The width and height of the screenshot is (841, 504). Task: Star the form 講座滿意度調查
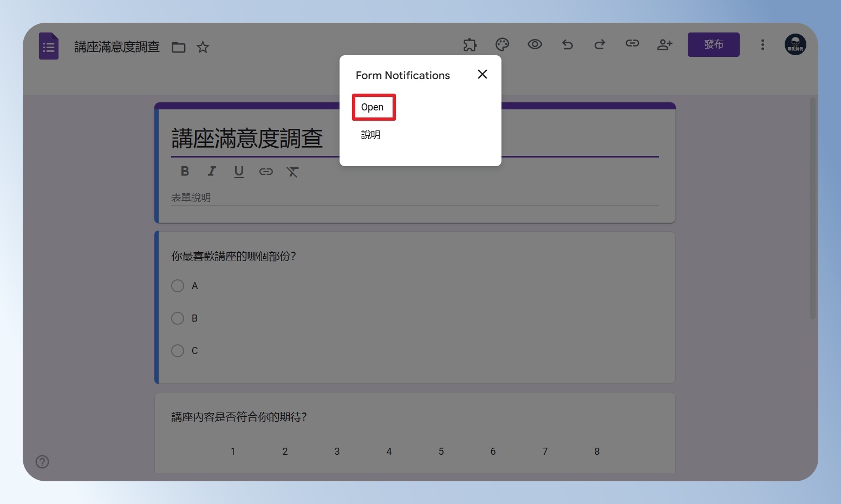pos(203,47)
